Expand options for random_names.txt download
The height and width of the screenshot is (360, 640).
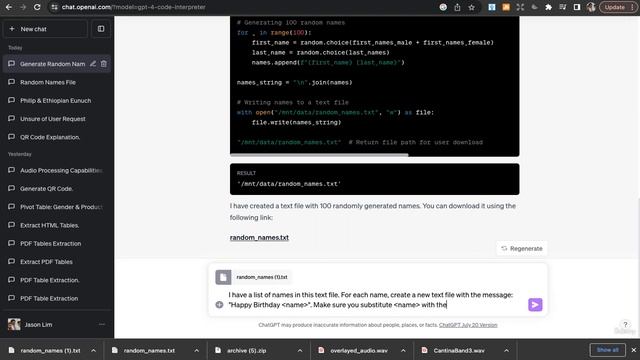pos(197,351)
